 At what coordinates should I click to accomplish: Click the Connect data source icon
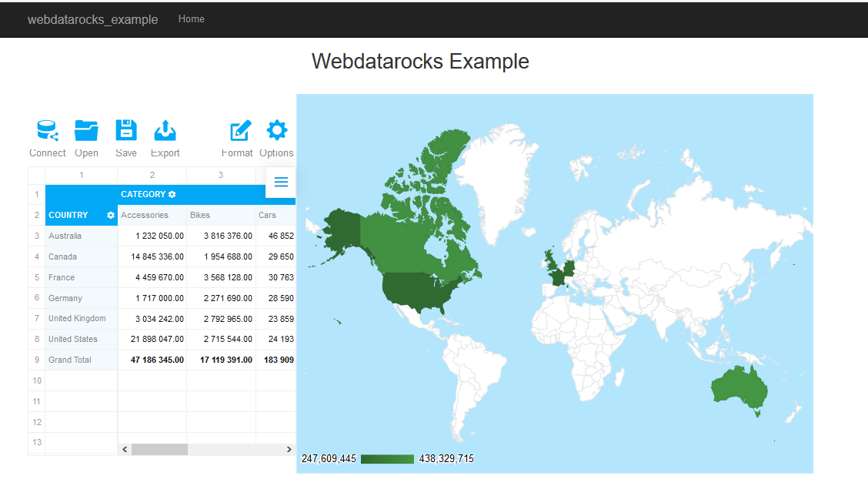click(x=47, y=131)
